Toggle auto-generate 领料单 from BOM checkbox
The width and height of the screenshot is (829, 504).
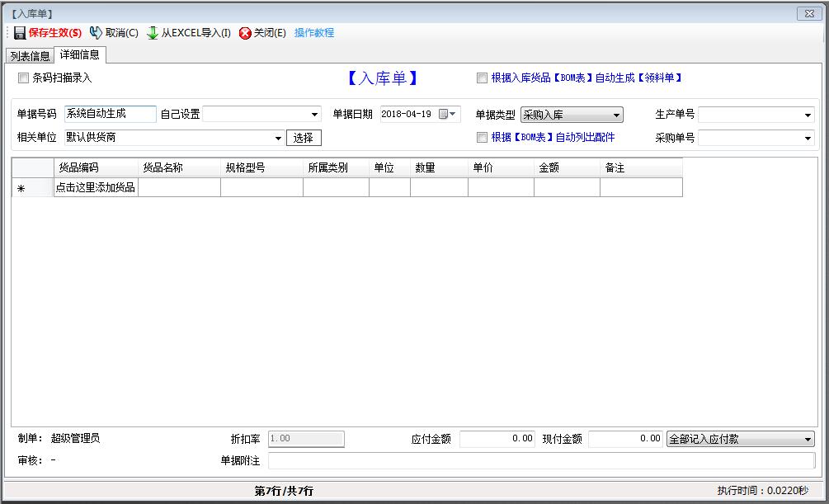pos(482,78)
